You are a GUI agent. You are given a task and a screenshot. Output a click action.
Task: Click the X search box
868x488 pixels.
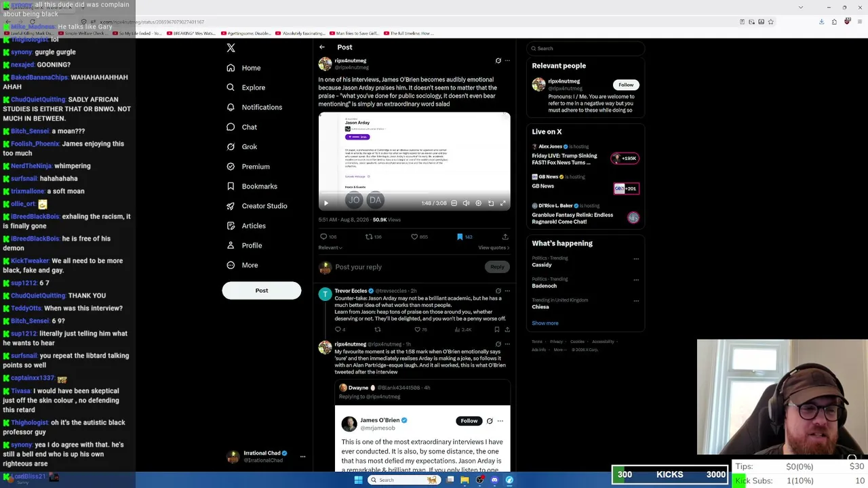tap(586, 49)
